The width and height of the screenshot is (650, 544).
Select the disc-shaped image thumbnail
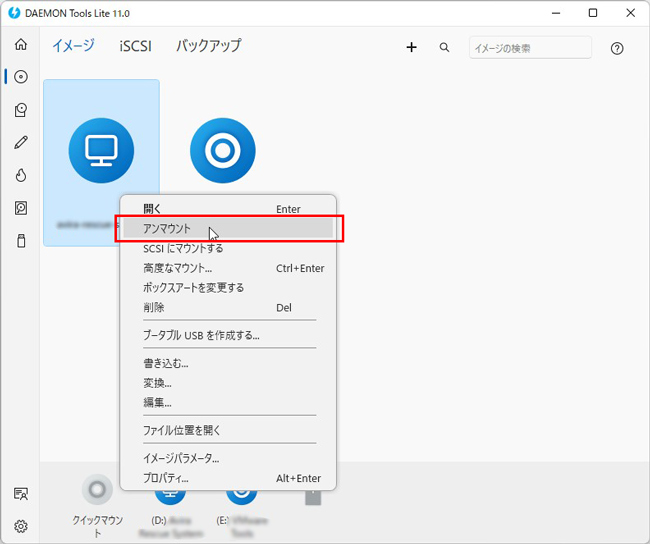pos(223,150)
